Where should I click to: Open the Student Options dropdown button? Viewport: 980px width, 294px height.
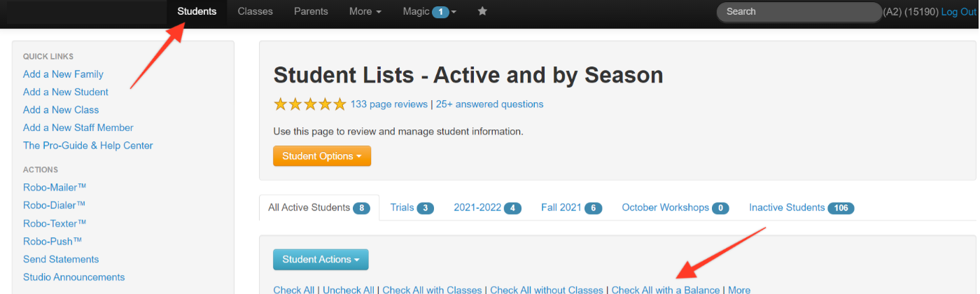point(322,156)
